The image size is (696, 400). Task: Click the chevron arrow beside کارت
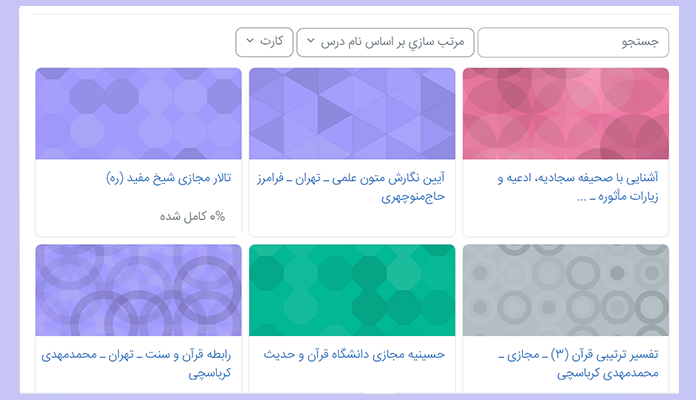click(250, 43)
